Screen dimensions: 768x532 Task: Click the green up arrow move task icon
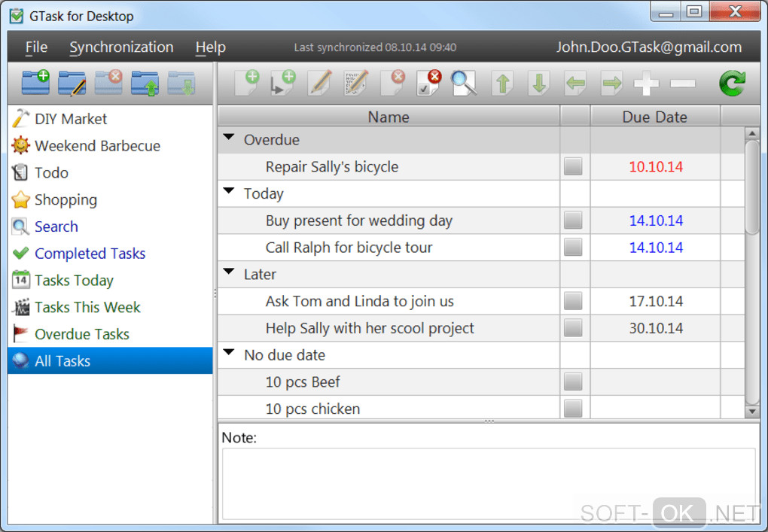(x=502, y=84)
